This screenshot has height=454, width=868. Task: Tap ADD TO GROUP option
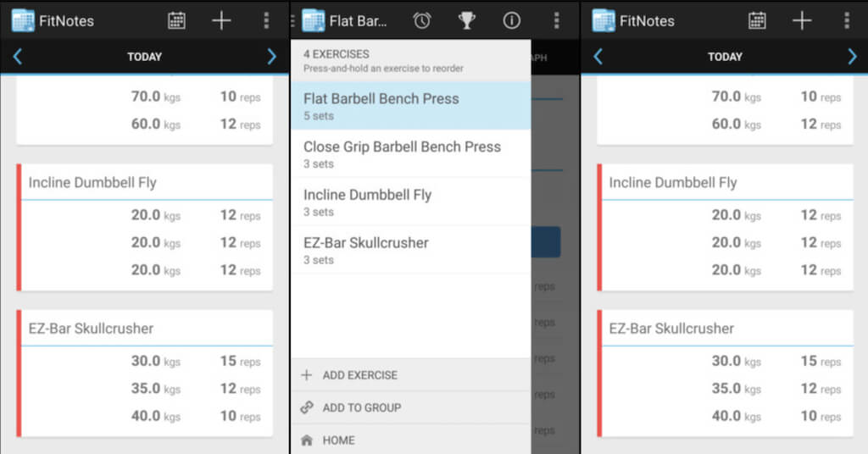361,407
